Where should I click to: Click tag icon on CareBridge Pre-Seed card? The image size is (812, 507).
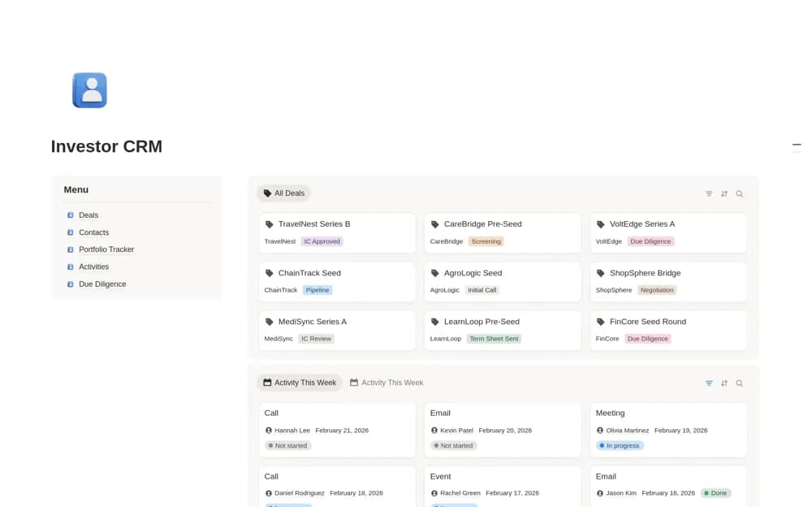[x=435, y=224]
